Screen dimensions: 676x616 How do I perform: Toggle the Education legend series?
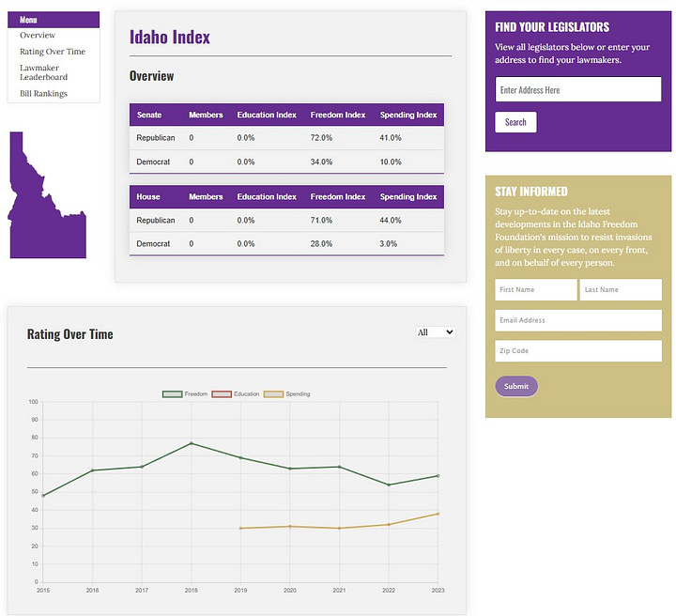pos(236,394)
